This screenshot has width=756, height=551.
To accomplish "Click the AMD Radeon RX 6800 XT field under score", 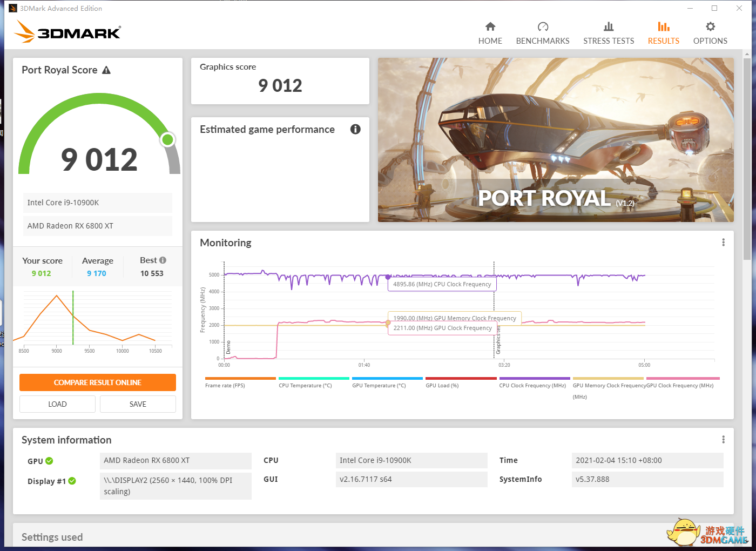I will (x=98, y=226).
